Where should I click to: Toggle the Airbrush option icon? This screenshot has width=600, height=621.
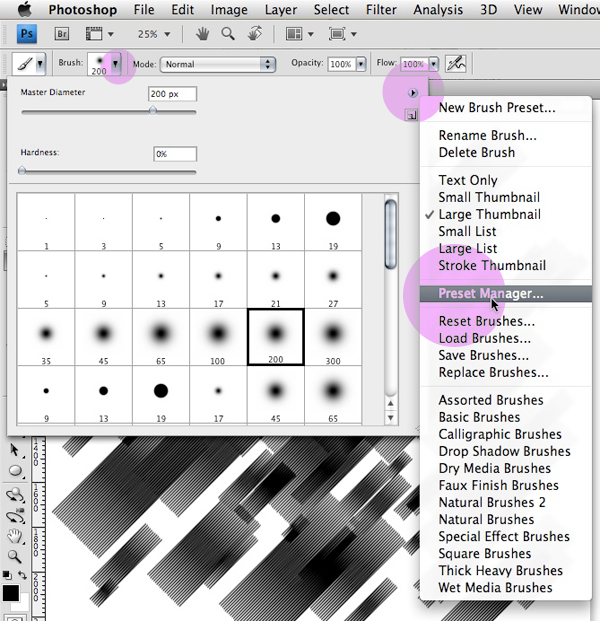click(x=455, y=63)
